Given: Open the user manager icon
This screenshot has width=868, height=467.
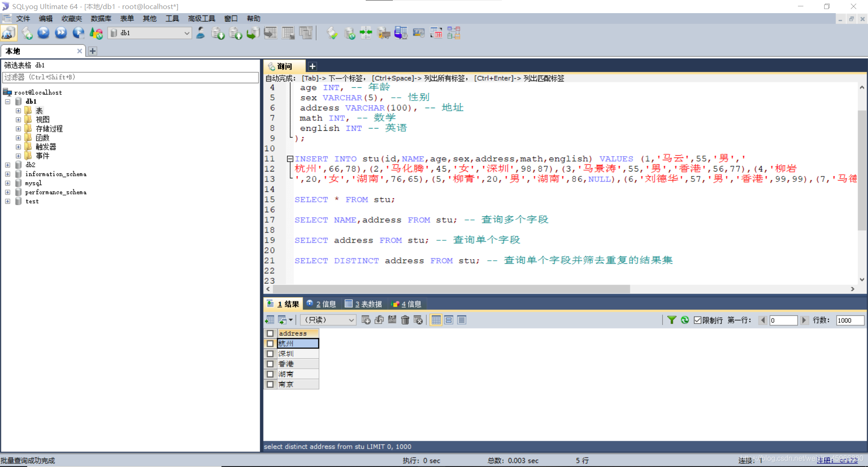Looking at the screenshot, I should (x=200, y=33).
